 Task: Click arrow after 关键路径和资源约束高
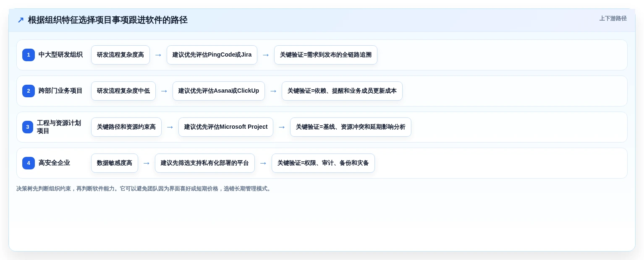(x=170, y=127)
